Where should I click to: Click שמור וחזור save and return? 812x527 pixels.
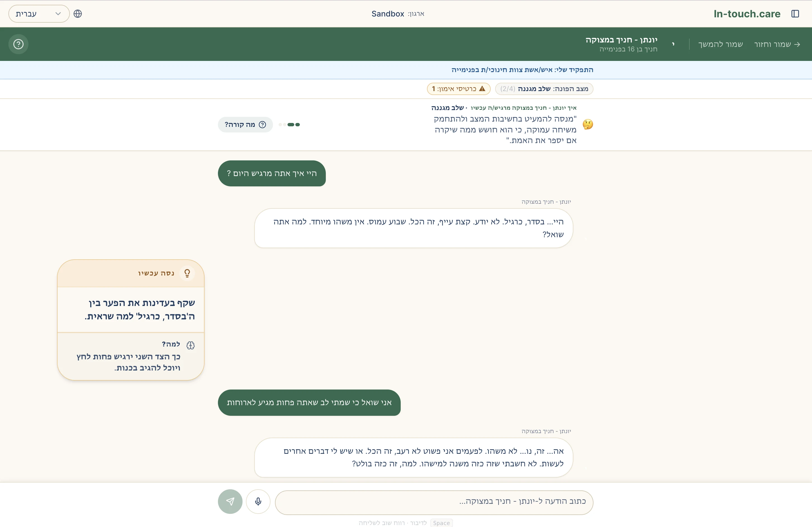pyautogui.click(x=777, y=44)
